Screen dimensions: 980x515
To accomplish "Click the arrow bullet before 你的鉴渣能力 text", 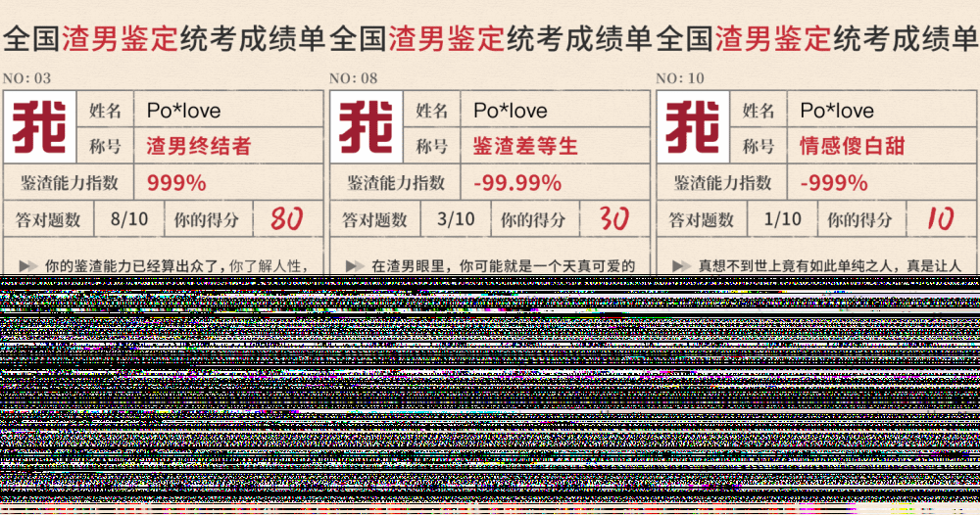I will click(28, 265).
